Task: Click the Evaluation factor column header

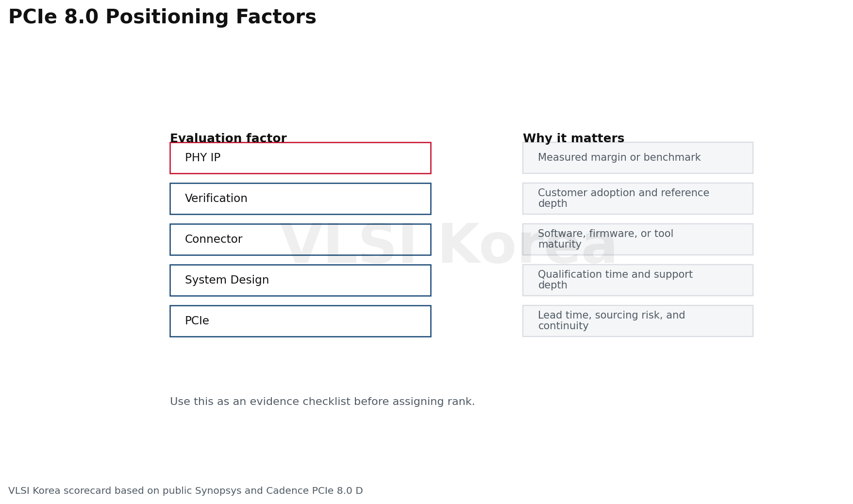Action: pos(228,138)
